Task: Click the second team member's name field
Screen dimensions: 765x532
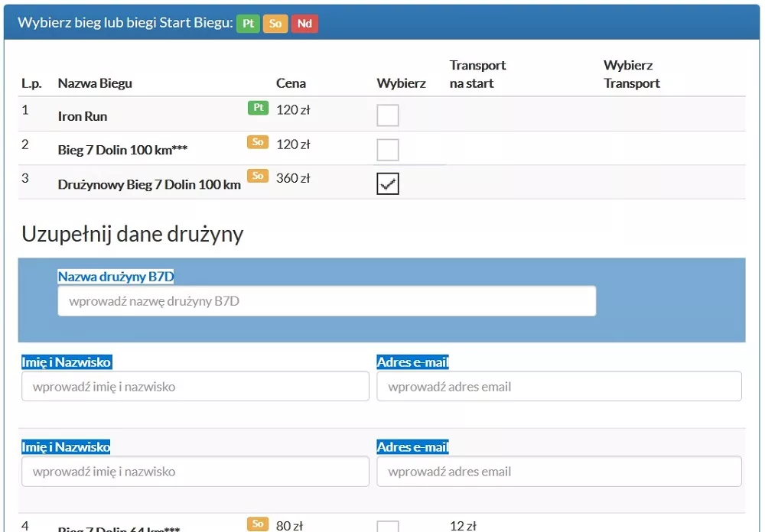Action: pos(195,472)
